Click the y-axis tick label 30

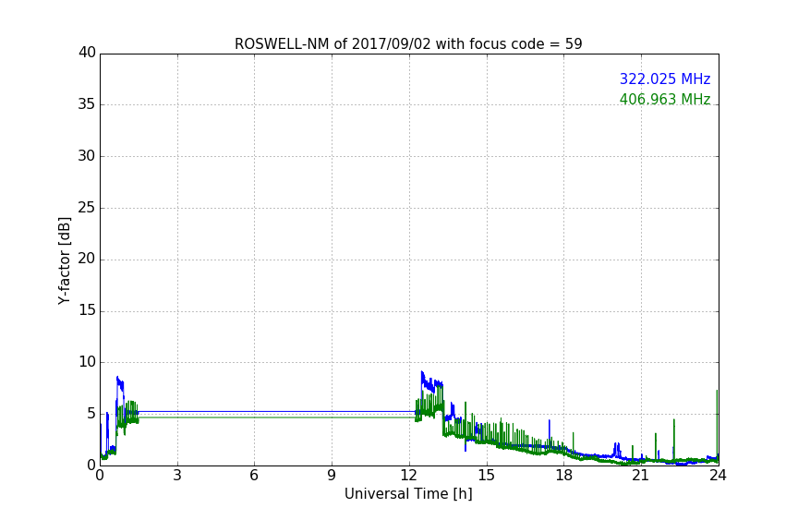(x=87, y=156)
